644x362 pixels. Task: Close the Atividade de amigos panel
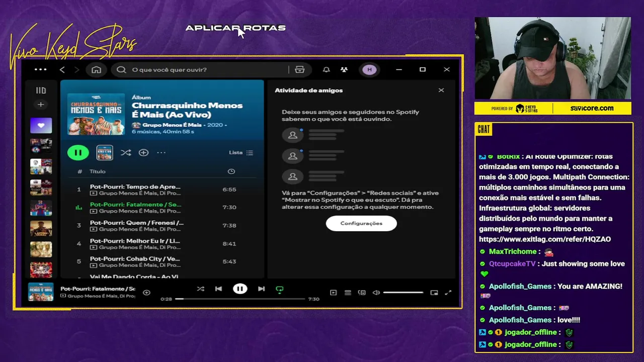coord(441,90)
